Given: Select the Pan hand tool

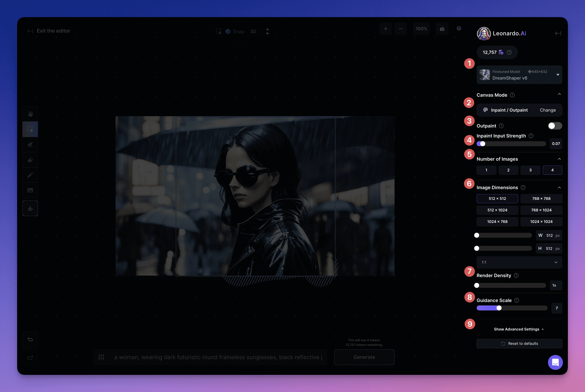Looking at the screenshot, I should pos(30,114).
